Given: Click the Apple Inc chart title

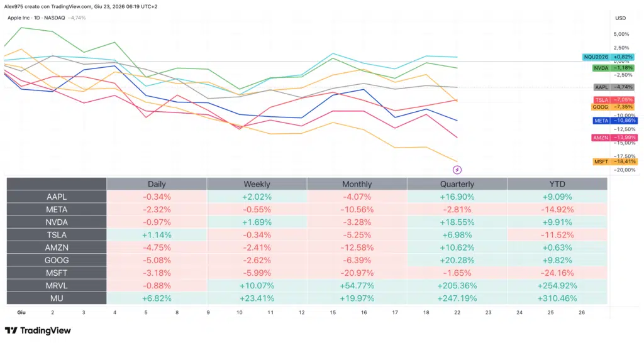Looking at the screenshot, I should point(19,18).
